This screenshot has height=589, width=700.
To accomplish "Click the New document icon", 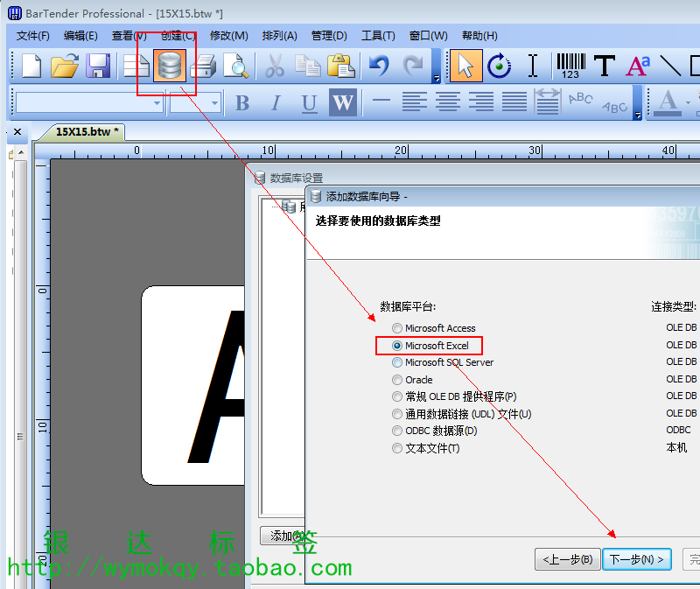I will [x=31, y=67].
